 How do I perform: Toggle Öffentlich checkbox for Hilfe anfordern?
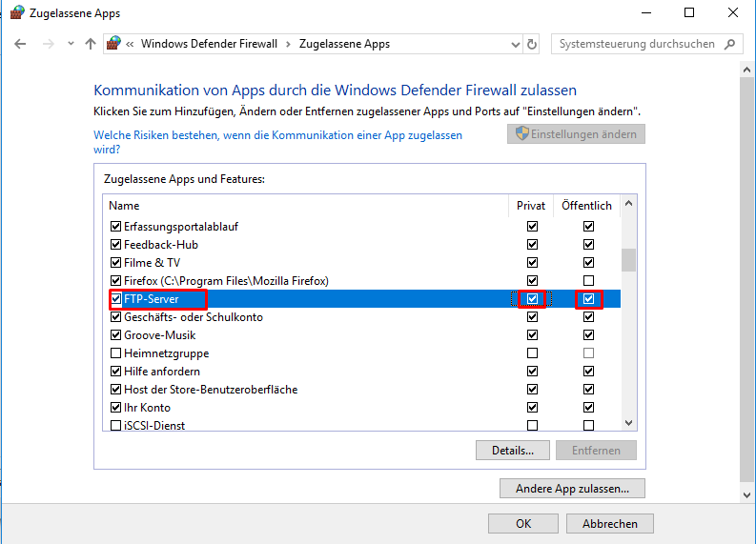(x=588, y=371)
